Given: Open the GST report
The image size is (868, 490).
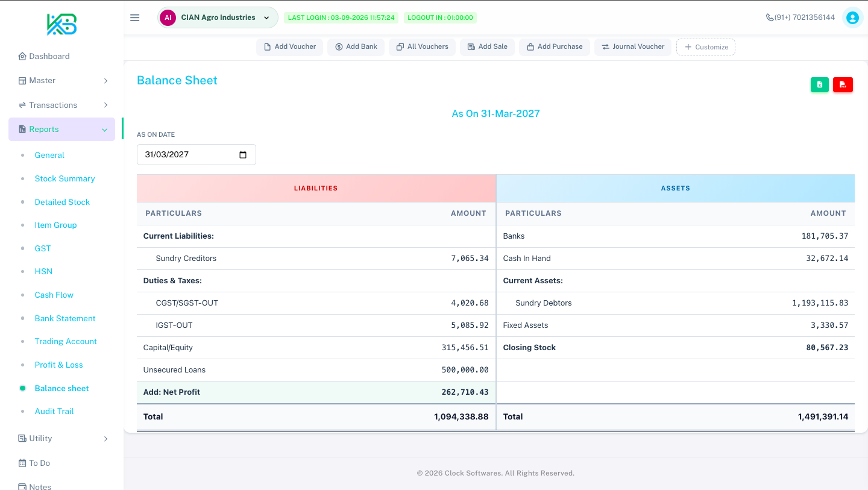Looking at the screenshot, I should click(43, 248).
